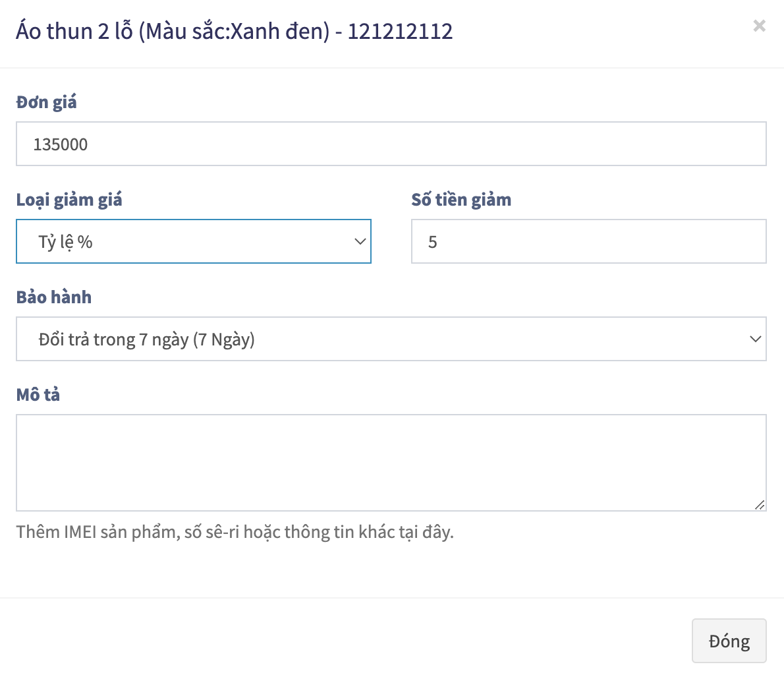The image size is (784, 679).
Task: Click the Mô tả label
Action: pyautogui.click(x=38, y=395)
